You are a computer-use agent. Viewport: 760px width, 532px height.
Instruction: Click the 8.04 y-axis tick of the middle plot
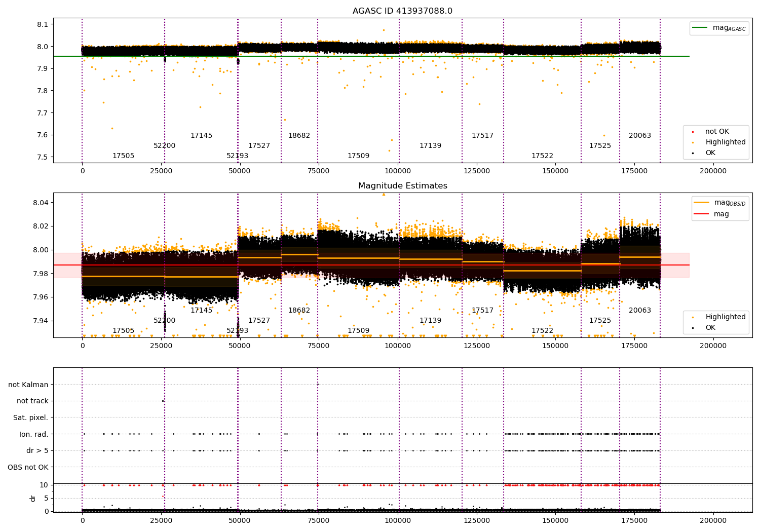click(41, 203)
